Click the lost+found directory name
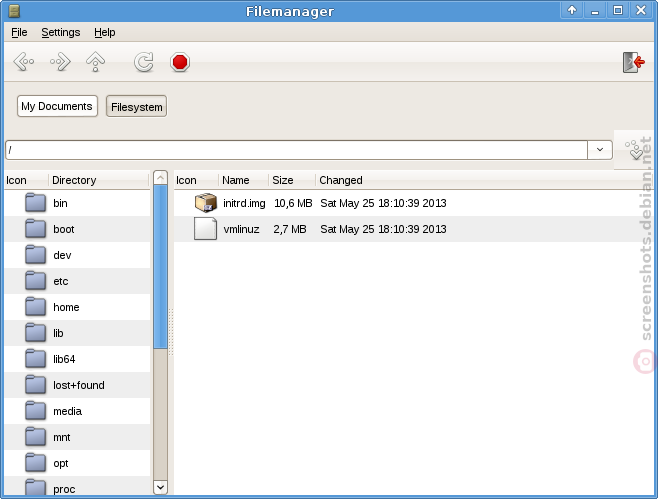Image resolution: width=658 pixels, height=499 pixels. tap(79, 385)
